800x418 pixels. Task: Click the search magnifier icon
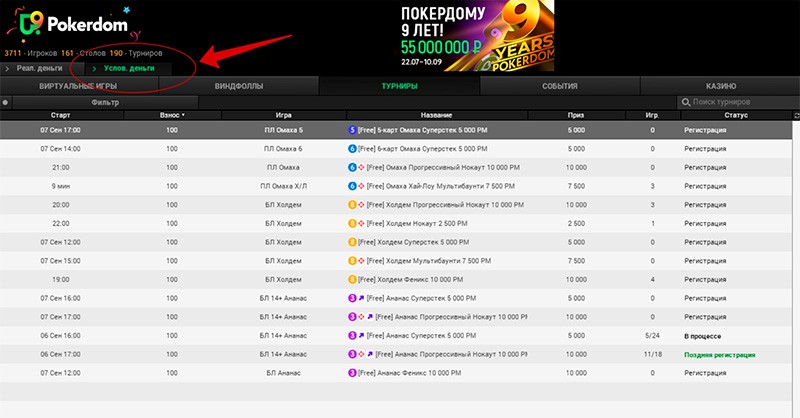coord(685,102)
